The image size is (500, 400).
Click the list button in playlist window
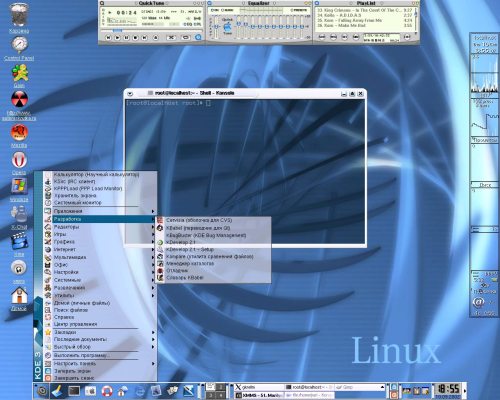pyautogui.click(x=407, y=37)
